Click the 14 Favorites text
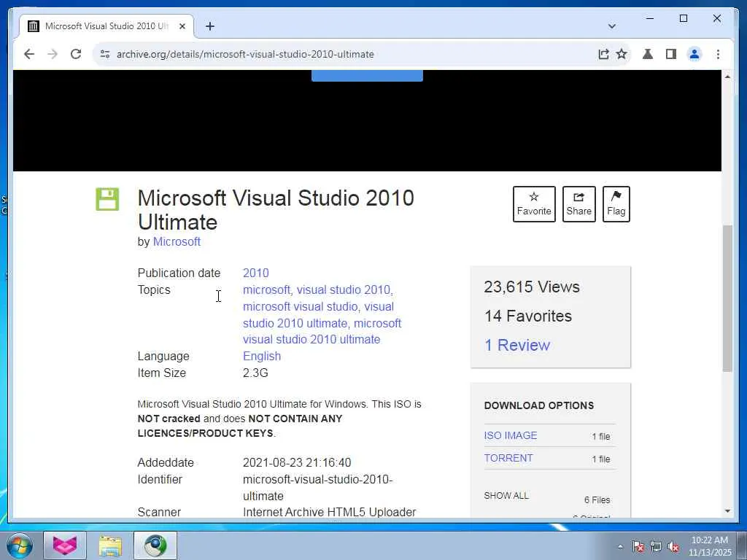The height and width of the screenshot is (560, 747). [x=528, y=316]
